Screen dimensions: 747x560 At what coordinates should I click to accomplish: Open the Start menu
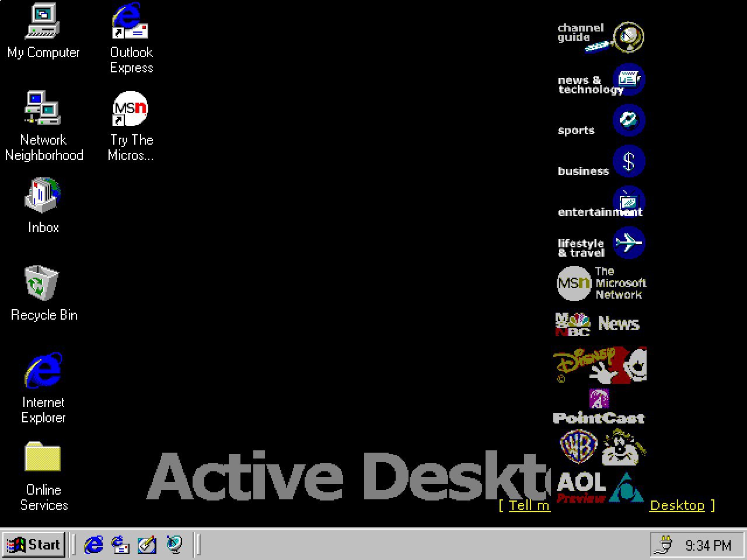(33, 544)
